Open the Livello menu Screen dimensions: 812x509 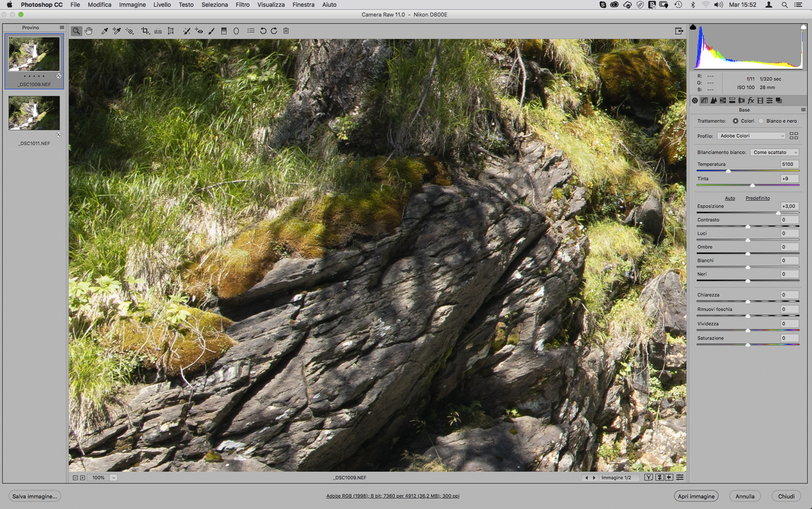pos(162,4)
